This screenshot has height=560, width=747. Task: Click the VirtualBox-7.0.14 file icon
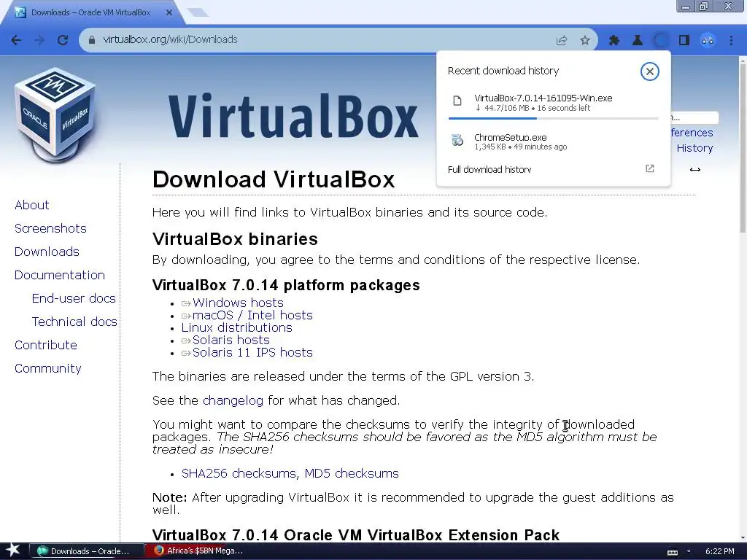point(457,101)
